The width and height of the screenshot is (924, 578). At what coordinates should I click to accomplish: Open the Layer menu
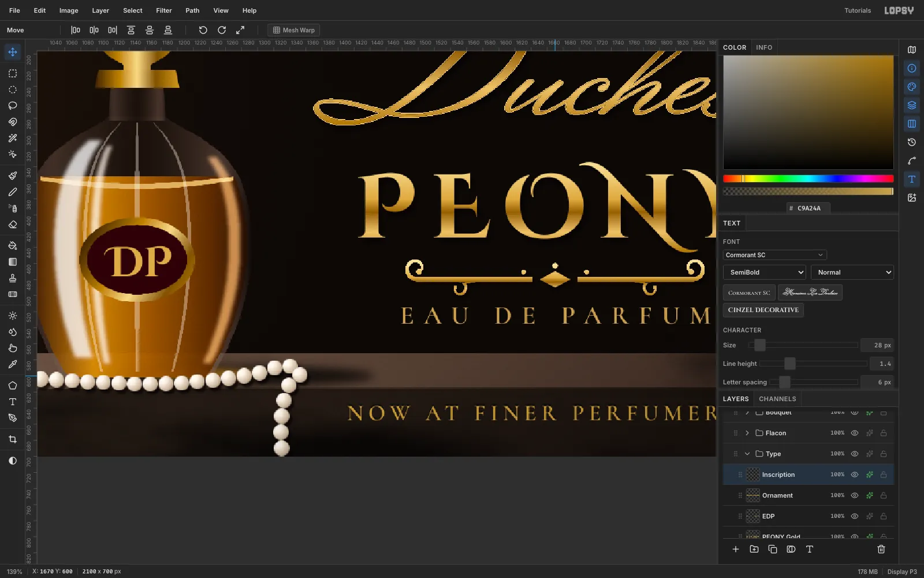click(100, 10)
